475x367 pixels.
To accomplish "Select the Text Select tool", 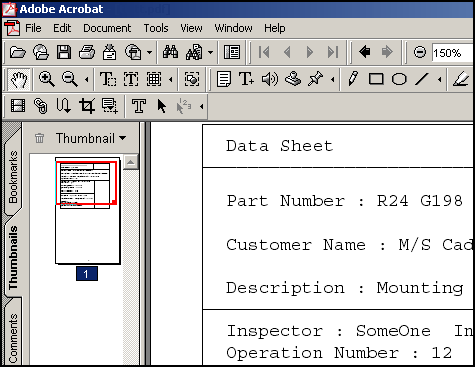I will pos(108,79).
